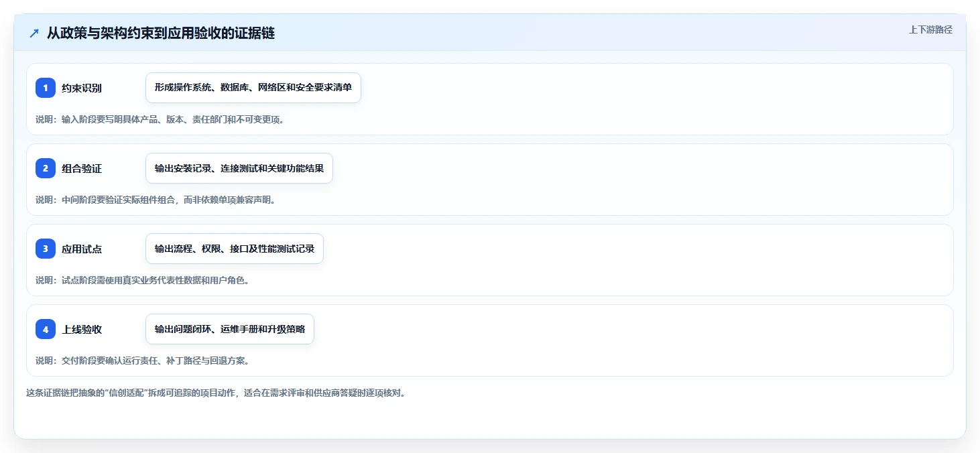Click the note 交付阶段要确认运行责任、补丁路径与回退方案
The height and width of the screenshot is (453, 980).
tap(142, 361)
